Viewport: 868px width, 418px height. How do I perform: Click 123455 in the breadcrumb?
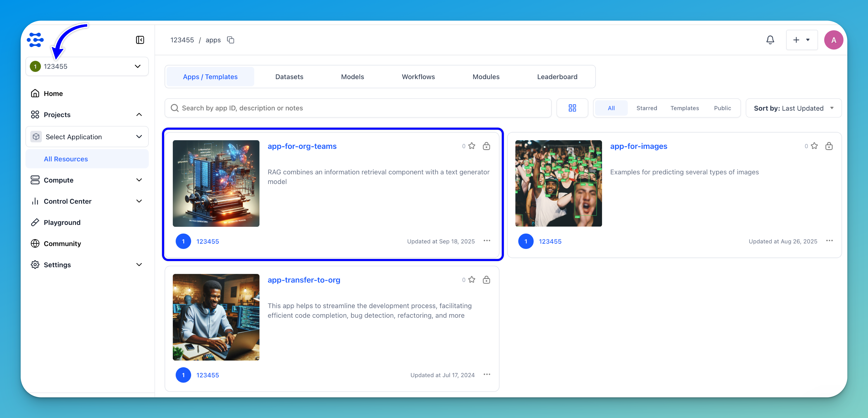point(182,40)
